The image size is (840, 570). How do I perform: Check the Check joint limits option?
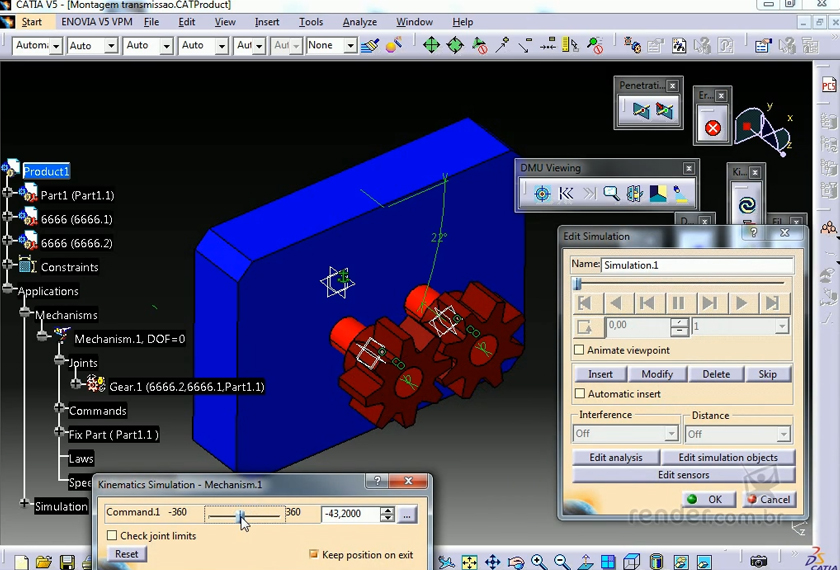pyautogui.click(x=112, y=536)
